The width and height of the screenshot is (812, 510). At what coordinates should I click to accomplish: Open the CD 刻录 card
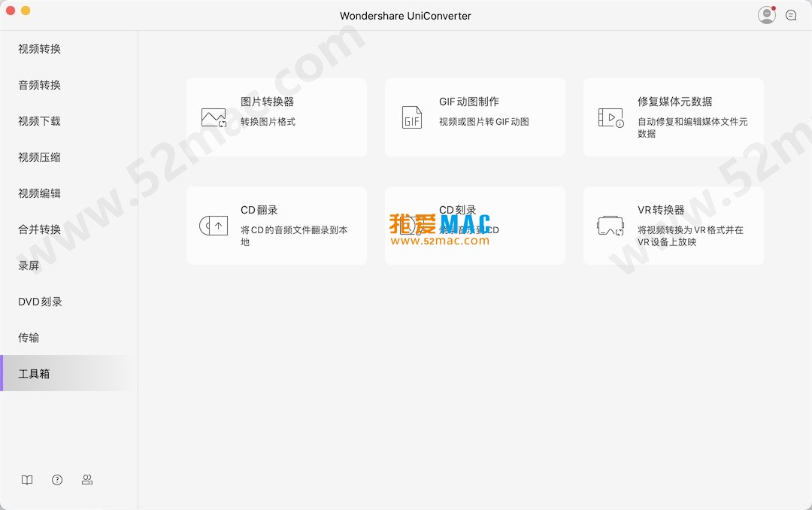(x=475, y=226)
